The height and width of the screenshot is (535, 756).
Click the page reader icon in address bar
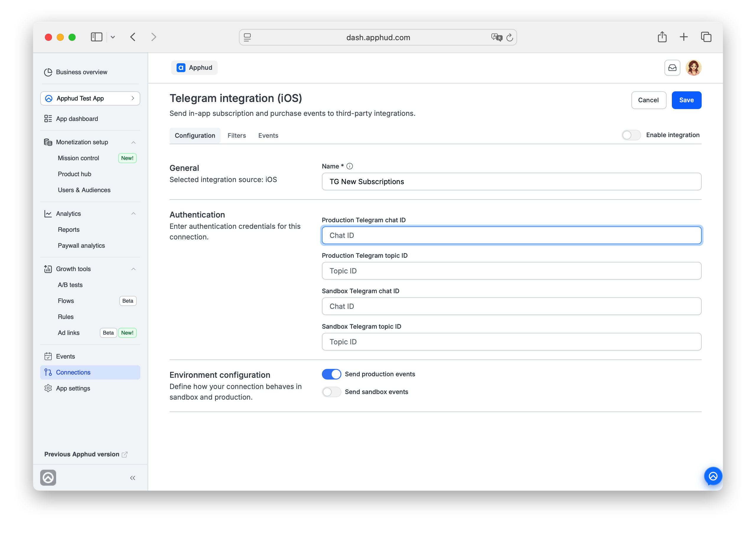pyautogui.click(x=247, y=37)
